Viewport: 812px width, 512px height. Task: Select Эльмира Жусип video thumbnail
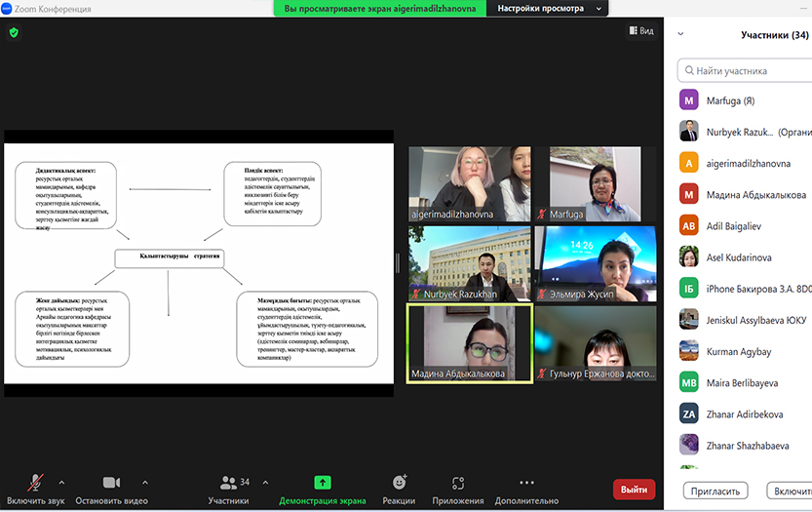tap(595, 262)
